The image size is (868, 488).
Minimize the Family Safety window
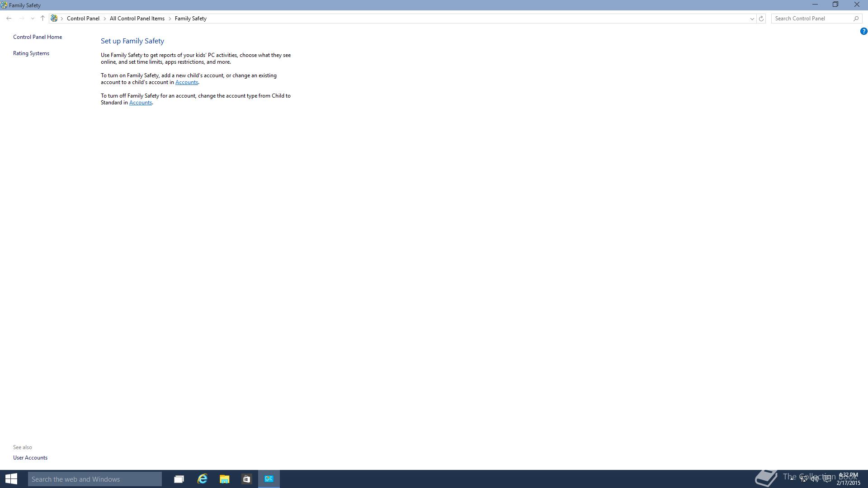815,5
